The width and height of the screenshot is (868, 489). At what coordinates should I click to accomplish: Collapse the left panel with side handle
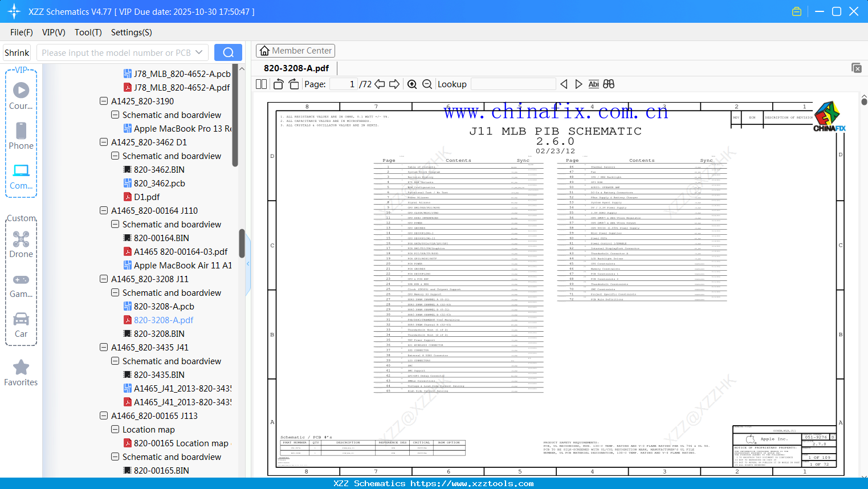point(248,264)
